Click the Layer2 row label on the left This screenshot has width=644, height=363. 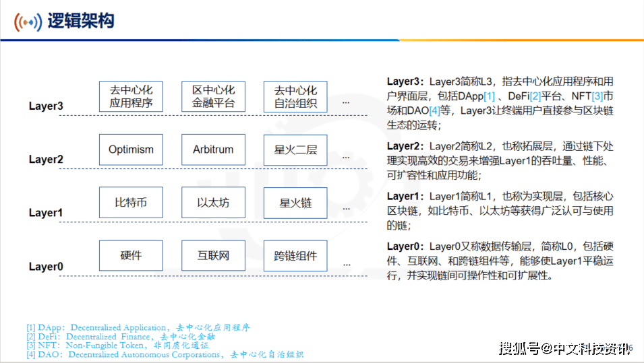tap(46, 159)
